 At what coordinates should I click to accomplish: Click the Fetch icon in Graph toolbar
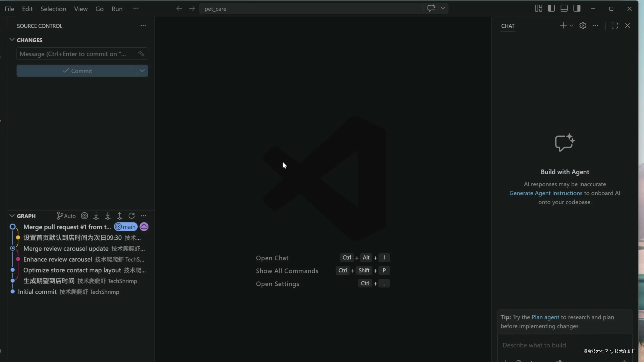pos(96,216)
